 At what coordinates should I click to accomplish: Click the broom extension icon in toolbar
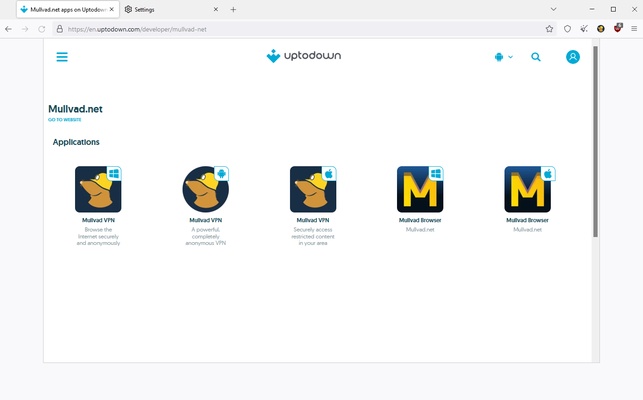[x=584, y=29]
